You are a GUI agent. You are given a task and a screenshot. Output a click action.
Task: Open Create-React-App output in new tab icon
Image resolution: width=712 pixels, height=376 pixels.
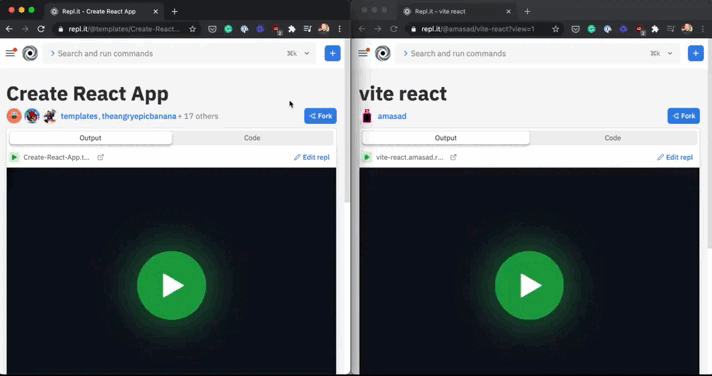(100, 157)
